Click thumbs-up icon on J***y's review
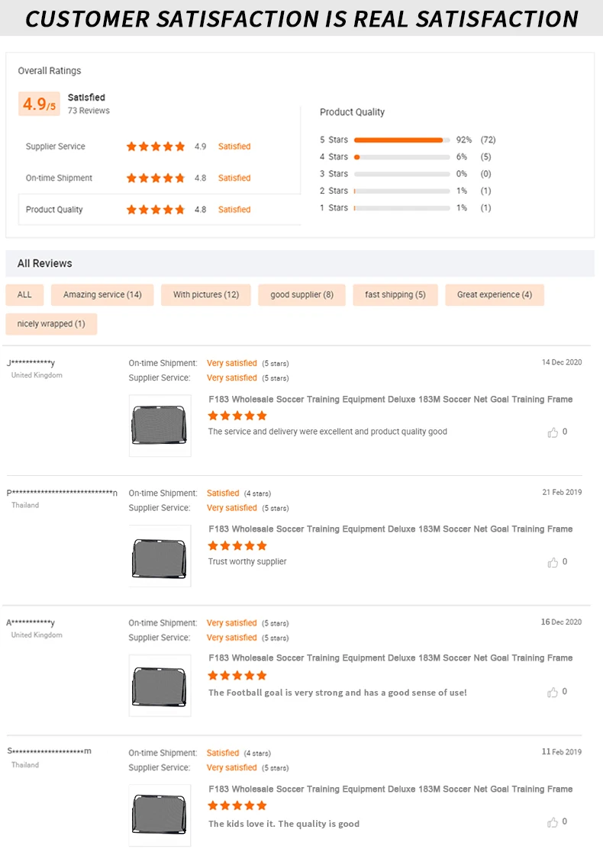The width and height of the screenshot is (603, 868). click(553, 432)
